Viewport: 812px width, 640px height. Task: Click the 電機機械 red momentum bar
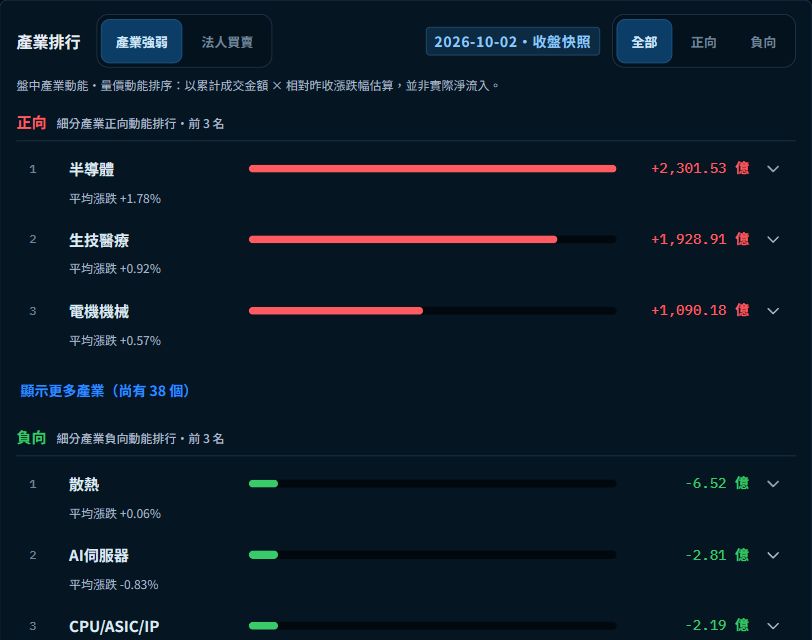point(336,311)
